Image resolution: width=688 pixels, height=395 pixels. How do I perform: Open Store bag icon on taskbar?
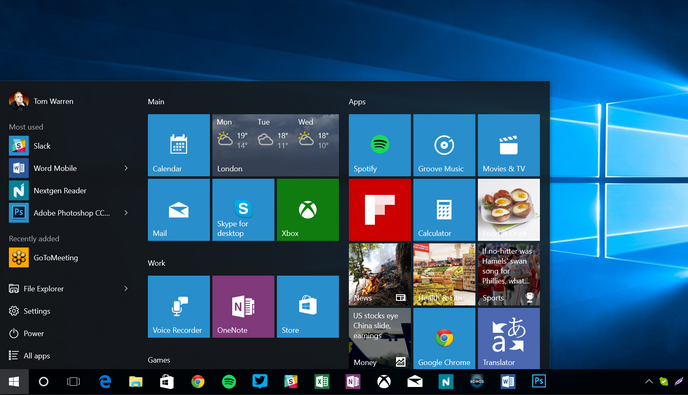click(167, 382)
